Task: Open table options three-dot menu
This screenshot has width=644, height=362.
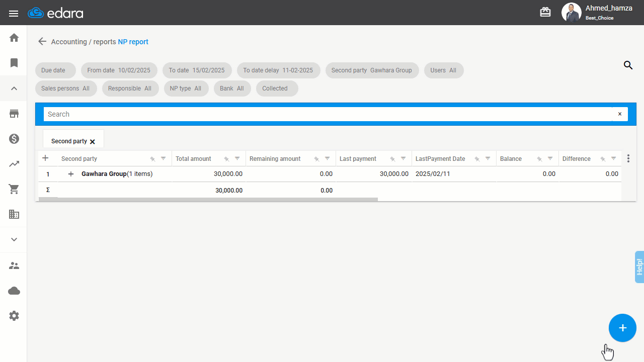Action: point(628,158)
